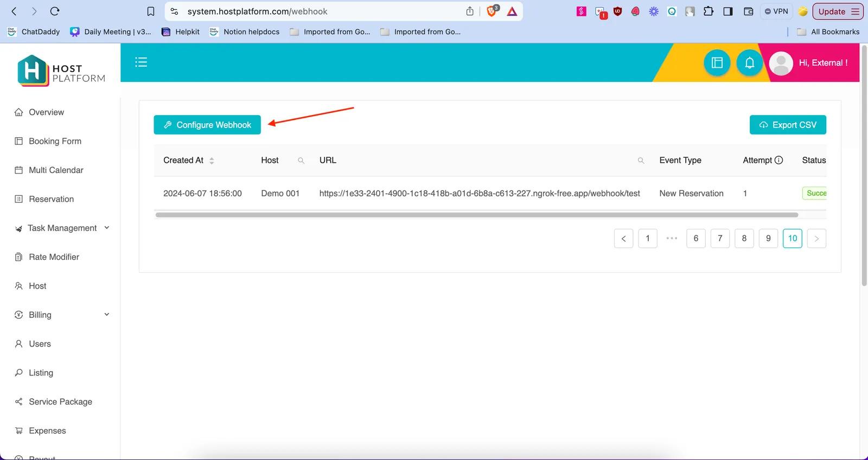The image size is (868, 460).
Task: Open the layout panel icon in header
Action: 717,63
